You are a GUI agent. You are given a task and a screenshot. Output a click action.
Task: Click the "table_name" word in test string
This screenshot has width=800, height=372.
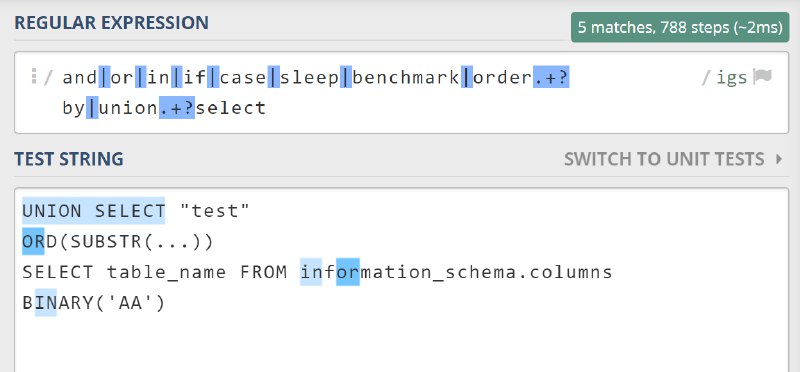pyautogui.click(x=166, y=272)
